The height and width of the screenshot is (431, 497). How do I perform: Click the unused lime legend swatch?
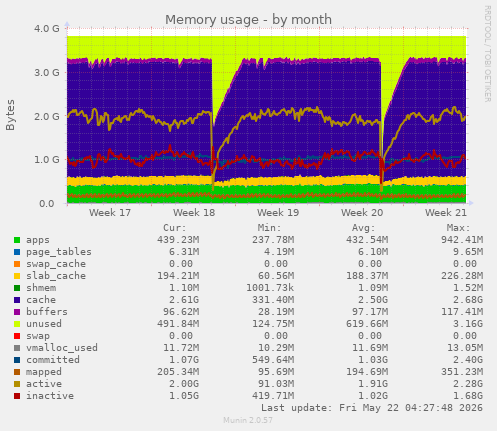pyautogui.click(x=17, y=324)
